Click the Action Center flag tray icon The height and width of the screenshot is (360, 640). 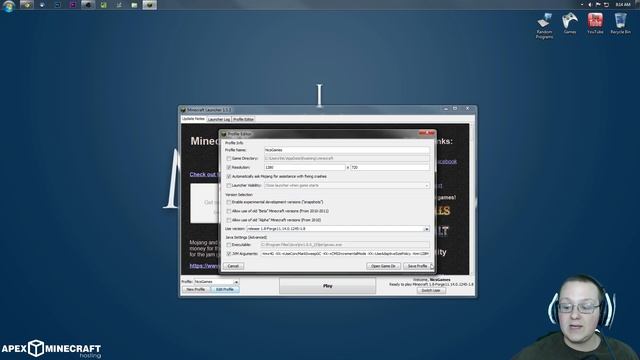pyautogui.click(x=598, y=4)
